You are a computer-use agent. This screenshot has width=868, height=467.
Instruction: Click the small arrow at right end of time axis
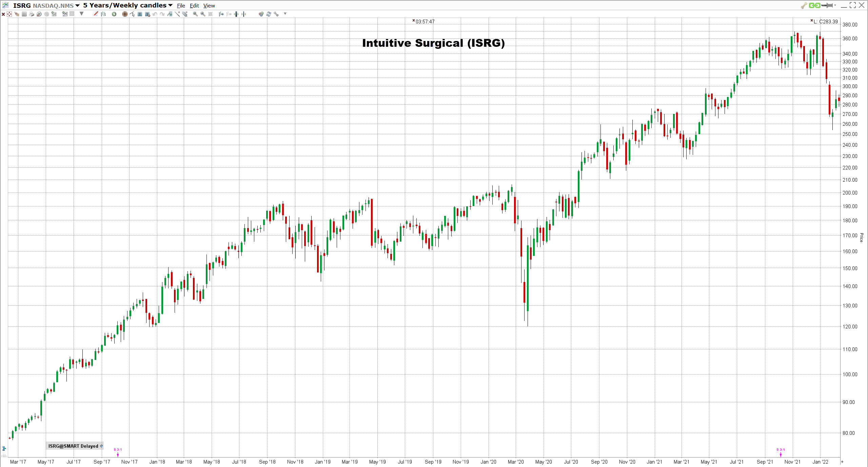click(x=842, y=462)
